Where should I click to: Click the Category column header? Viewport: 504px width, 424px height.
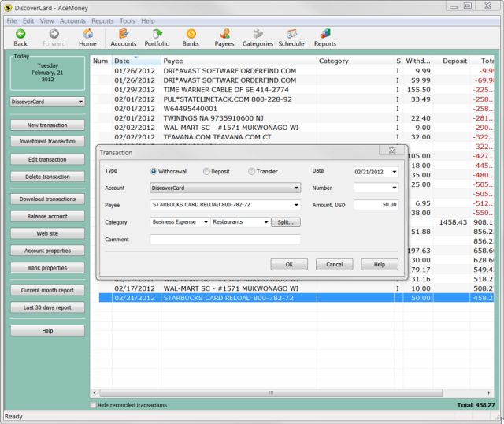pyautogui.click(x=355, y=61)
